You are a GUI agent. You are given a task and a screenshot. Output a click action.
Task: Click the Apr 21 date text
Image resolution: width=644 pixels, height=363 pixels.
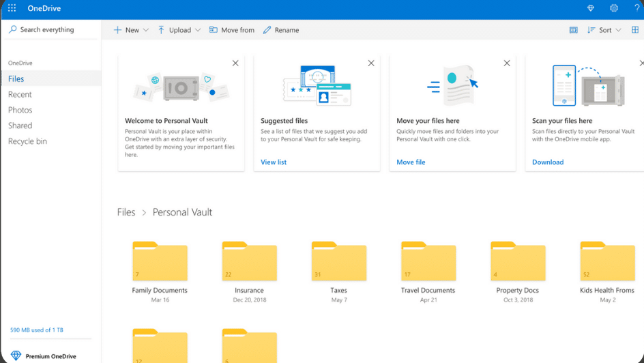click(428, 300)
